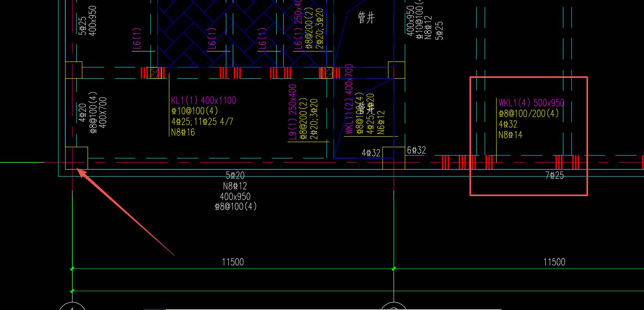Click the rotated L9(1) 250x400 beam label

pyautogui.click(x=292, y=112)
